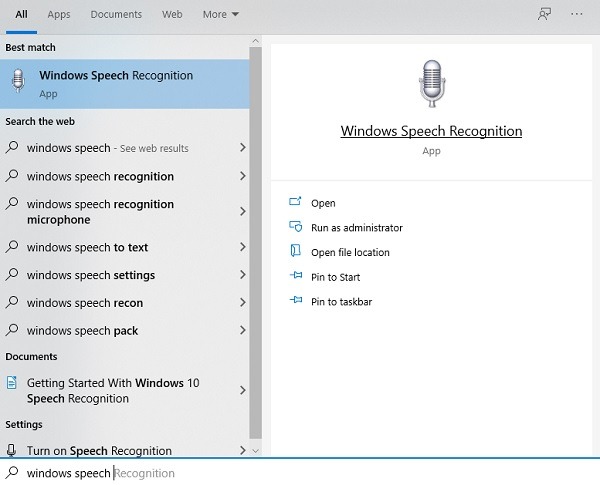This screenshot has height=485, width=600.
Task: Choose Open file location
Action: tap(350, 252)
